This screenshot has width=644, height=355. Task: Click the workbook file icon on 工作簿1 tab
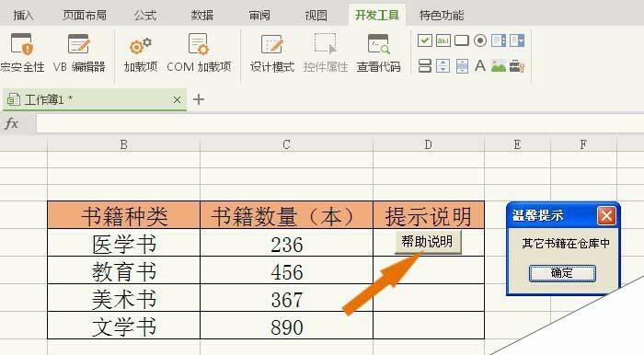14,99
